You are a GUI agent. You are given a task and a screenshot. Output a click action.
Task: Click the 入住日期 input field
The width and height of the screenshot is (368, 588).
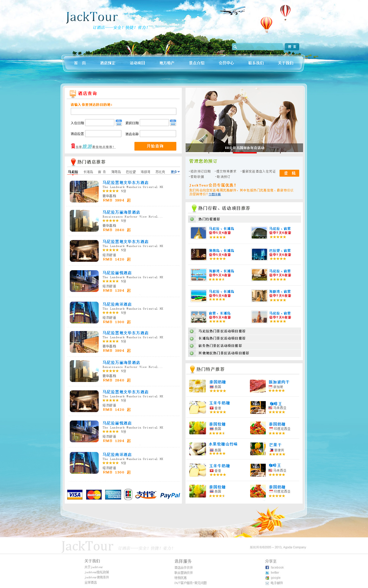(x=100, y=123)
